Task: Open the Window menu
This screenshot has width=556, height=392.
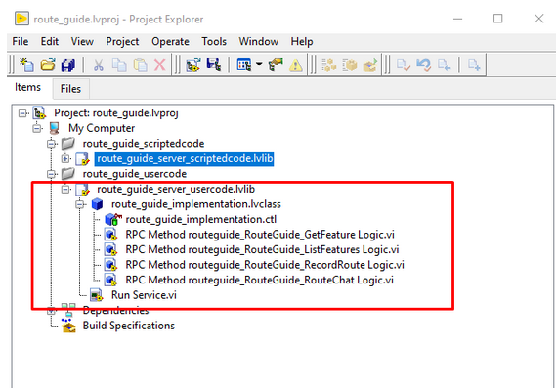Action: pyautogui.click(x=259, y=41)
